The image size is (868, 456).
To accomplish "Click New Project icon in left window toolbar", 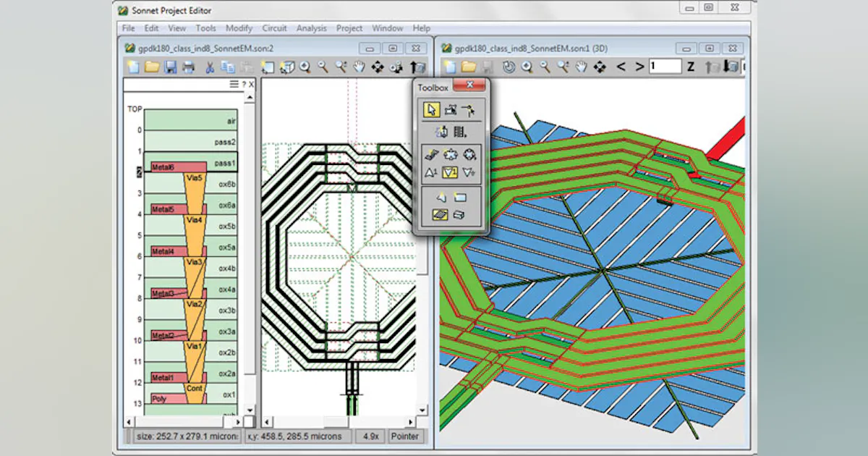I will coord(133,67).
